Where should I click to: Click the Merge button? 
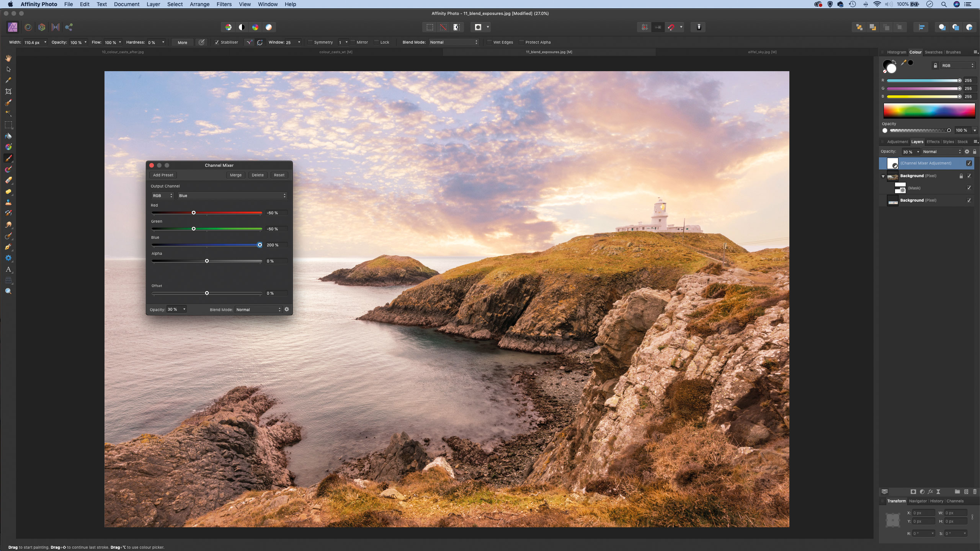pos(236,175)
